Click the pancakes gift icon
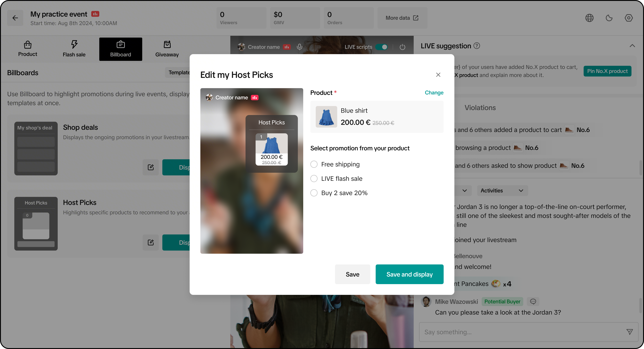 [x=496, y=284]
